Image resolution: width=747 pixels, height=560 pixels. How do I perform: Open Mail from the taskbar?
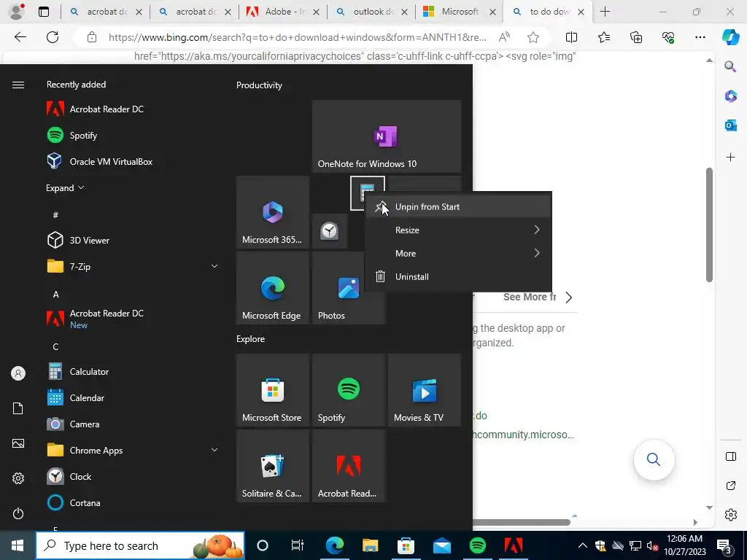442,545
